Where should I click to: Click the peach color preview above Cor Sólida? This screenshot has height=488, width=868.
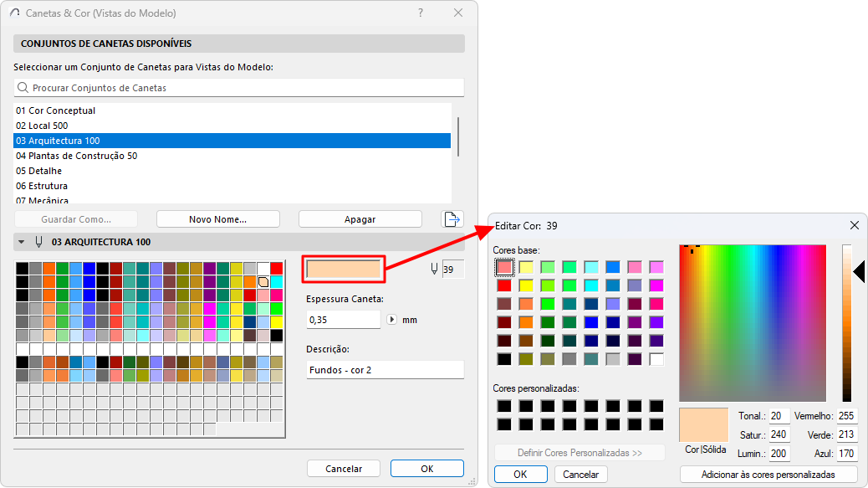tap(703, 425)
